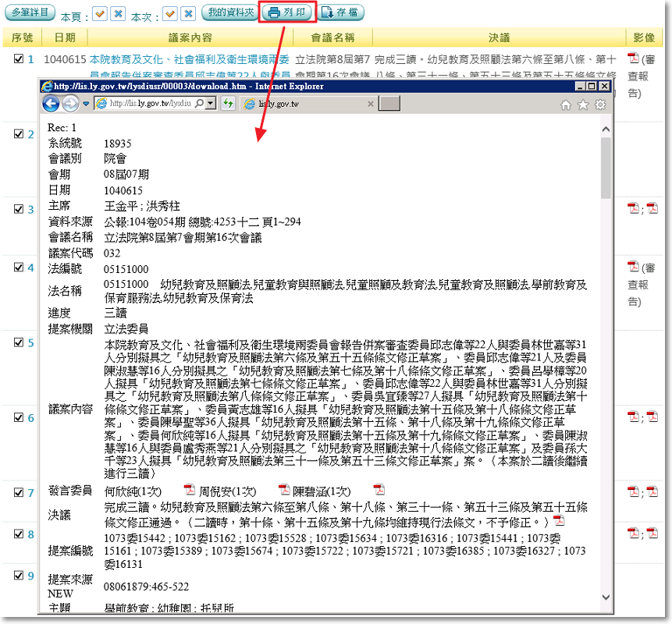Open PDF icon after 何欣純(1次)
Image resolution: width=672 pixels, height=624 pixels.
tap(189, 490)
